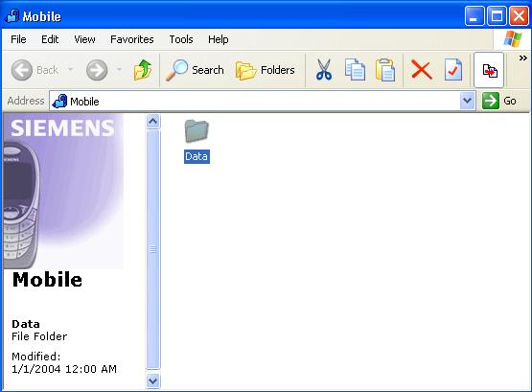Go up one folder level
Image resolution: width=532 pixels, height=392 pixels.
pos(143,70)
